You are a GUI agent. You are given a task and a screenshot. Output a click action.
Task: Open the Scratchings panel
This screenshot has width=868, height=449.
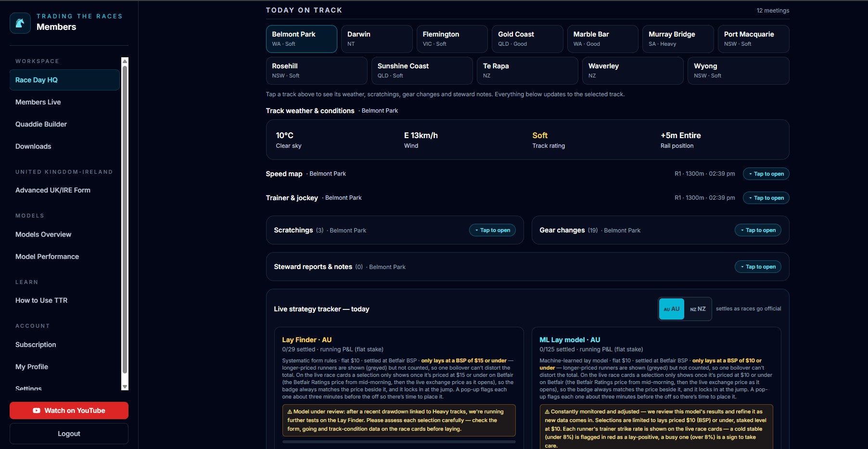492,230
